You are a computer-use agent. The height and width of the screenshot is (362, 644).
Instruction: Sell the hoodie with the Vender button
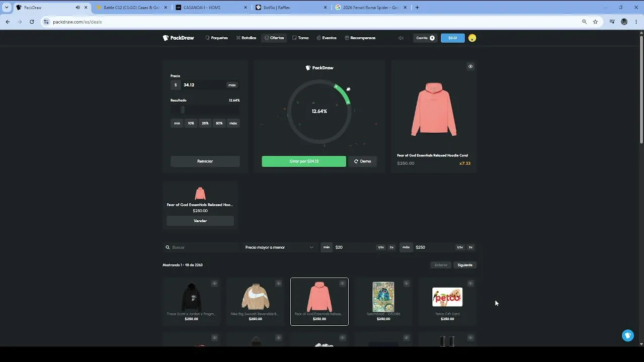click(200, 221)
